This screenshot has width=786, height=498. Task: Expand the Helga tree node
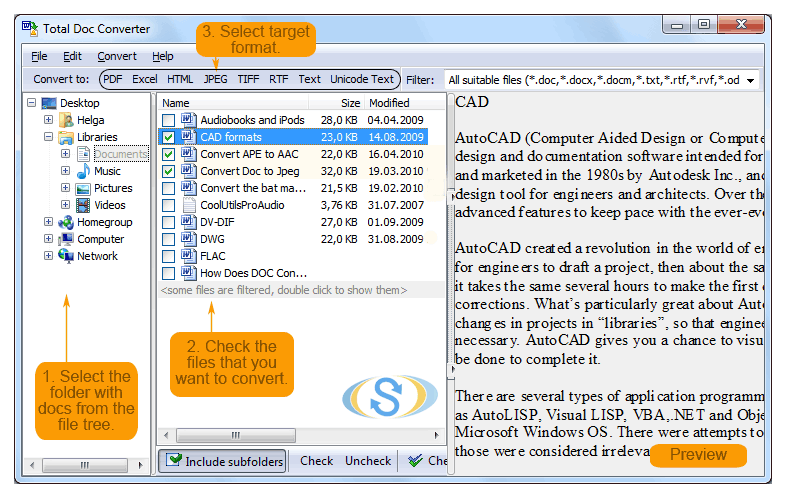49,120
